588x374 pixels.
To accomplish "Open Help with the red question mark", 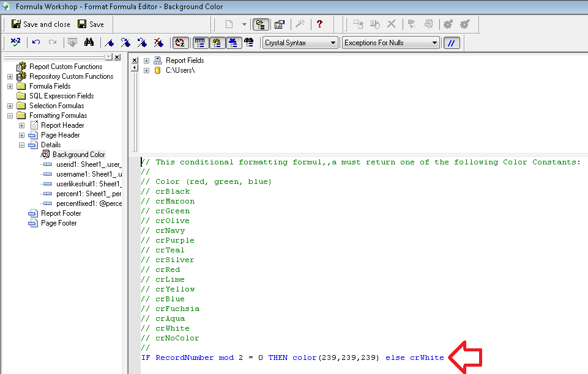I will (x=319, y=24).
